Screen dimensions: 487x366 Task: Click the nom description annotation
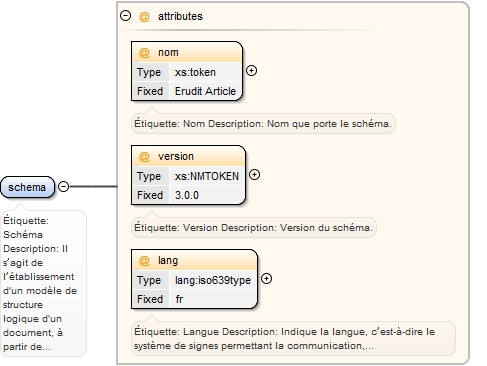click(263, 124)
